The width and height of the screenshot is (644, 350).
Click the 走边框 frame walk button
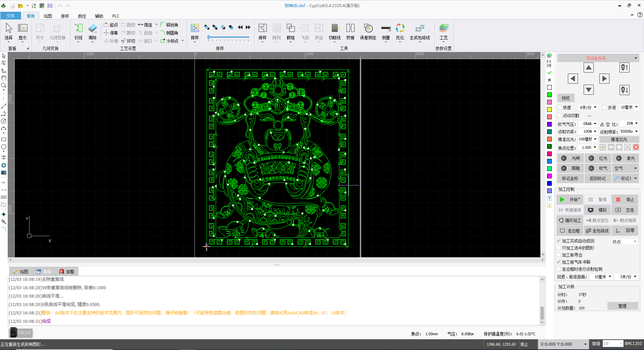click(570, 231)
